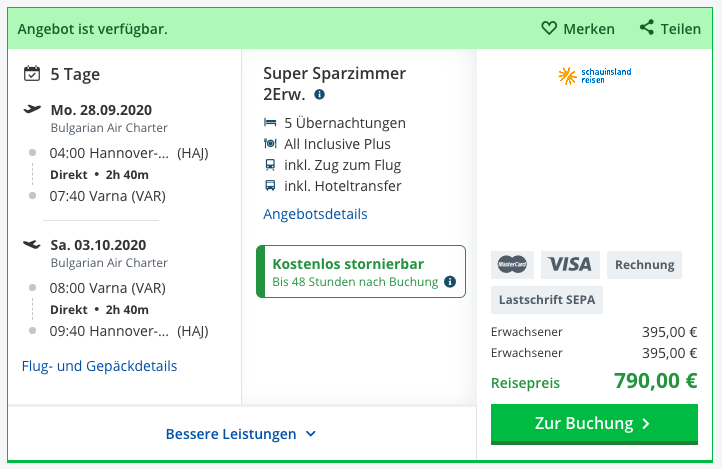Select the VISA payment option
Viewport: 722px width, 469px height.
(x=570, y=265)
